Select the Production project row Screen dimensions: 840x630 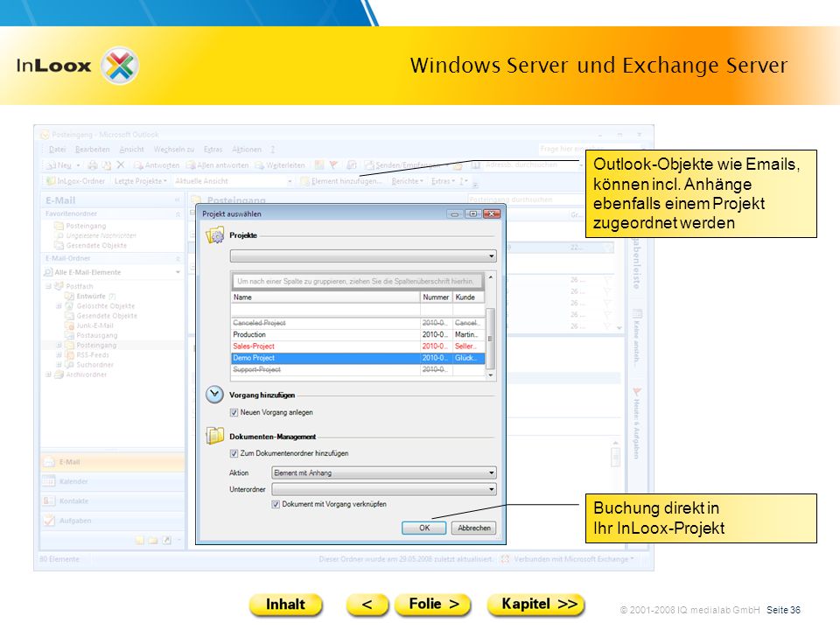(x=358, y=334)
